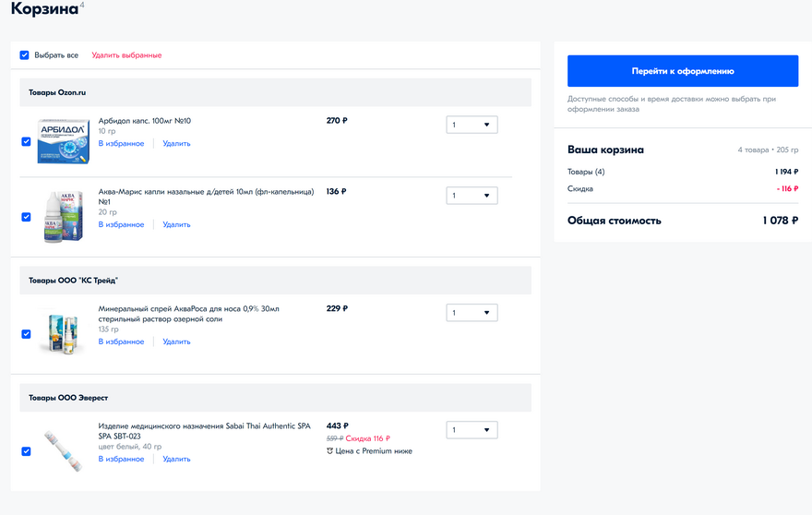Open quantity dropdown for Арбидол
Viewport: 812px width, 515px height.
click(x=472, y=125)
